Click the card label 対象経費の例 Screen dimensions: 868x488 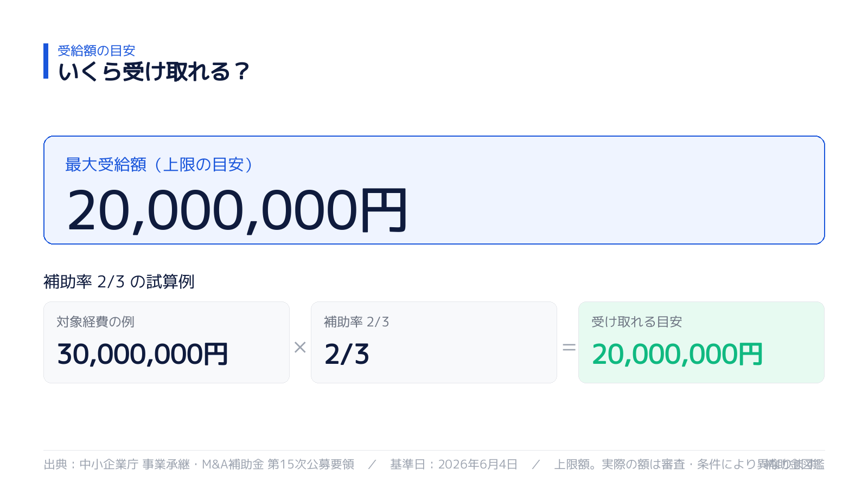[x=95, y=322]
